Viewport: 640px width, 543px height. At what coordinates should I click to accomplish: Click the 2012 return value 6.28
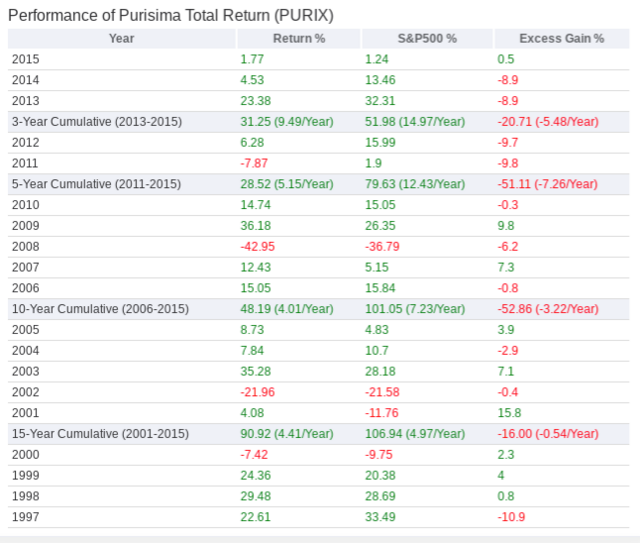click(252, 142)
